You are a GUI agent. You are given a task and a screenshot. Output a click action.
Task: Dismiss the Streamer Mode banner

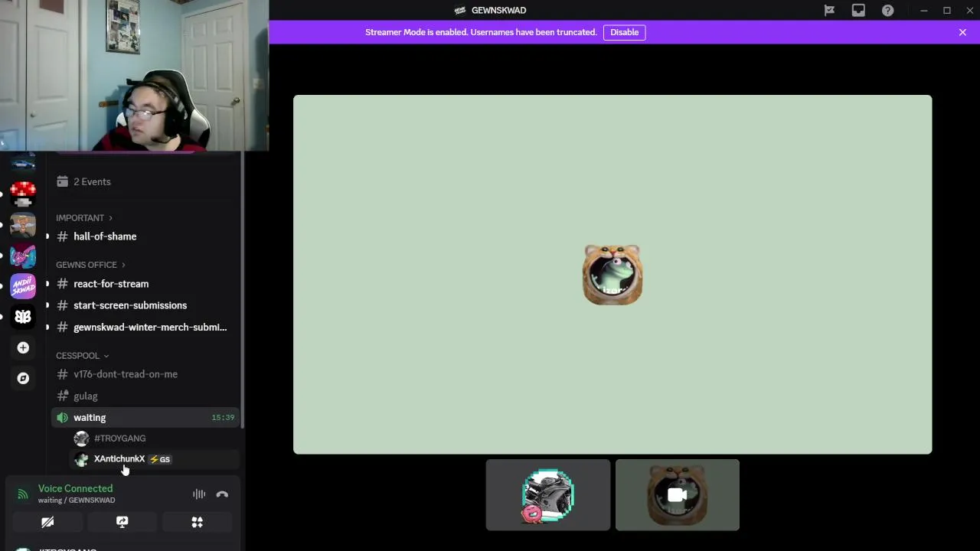962,32
